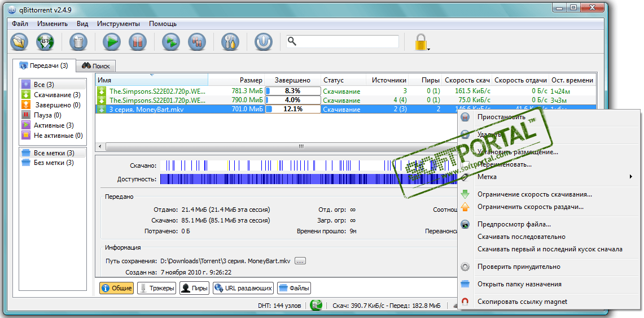
Task: Click the 12.1% progress bar
Action: coord(293,109)
